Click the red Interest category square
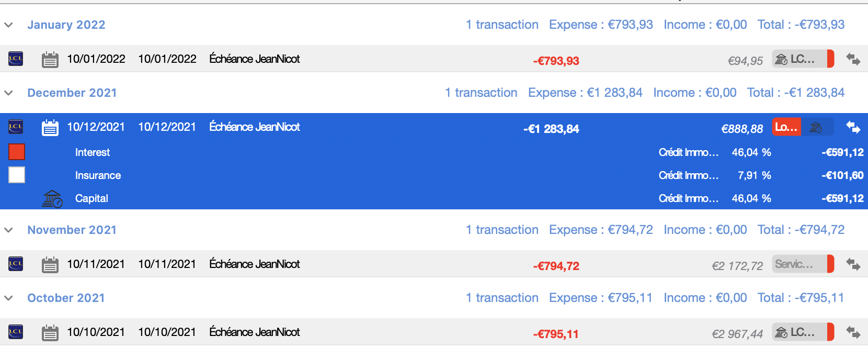The width and height of the screenshot is (868, 359). pyautogui.click(x=17, y=152)
